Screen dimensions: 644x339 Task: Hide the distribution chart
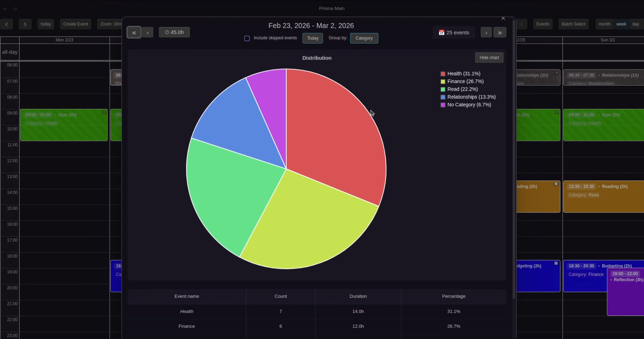point(489,57)
